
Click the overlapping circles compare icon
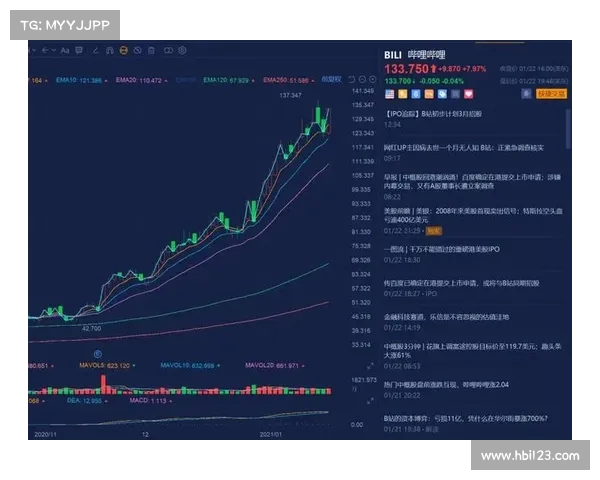coord(168,50)
